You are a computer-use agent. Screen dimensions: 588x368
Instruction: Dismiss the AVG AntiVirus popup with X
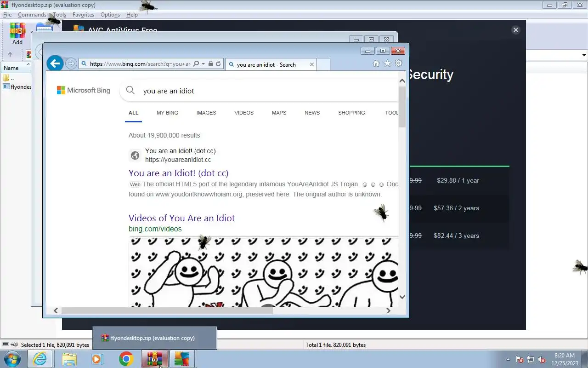click(515, 30)
